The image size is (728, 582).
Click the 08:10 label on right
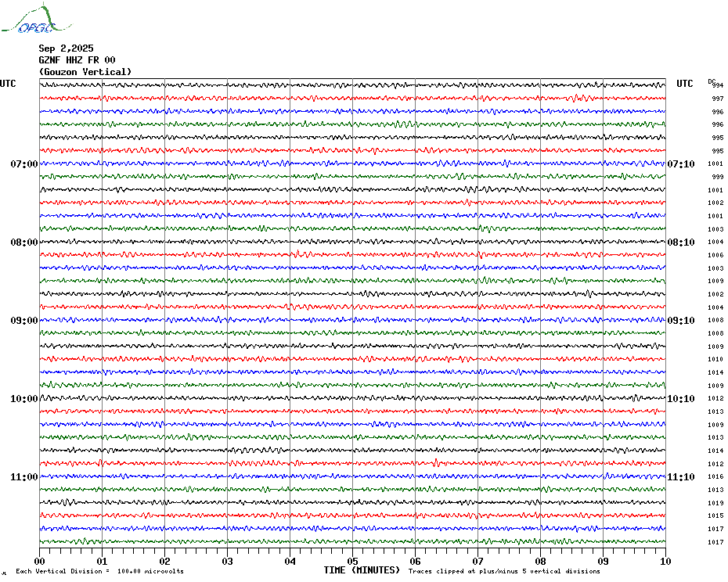(x=681, y=242)
